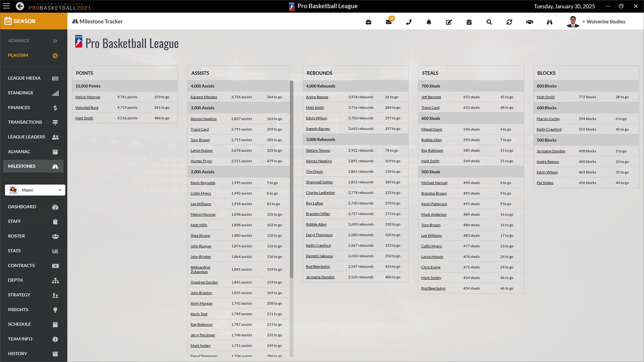This screenshot has width=644, height=362.
Task: Open the calendar schedule icon
Action: click(x=469, y=22)
